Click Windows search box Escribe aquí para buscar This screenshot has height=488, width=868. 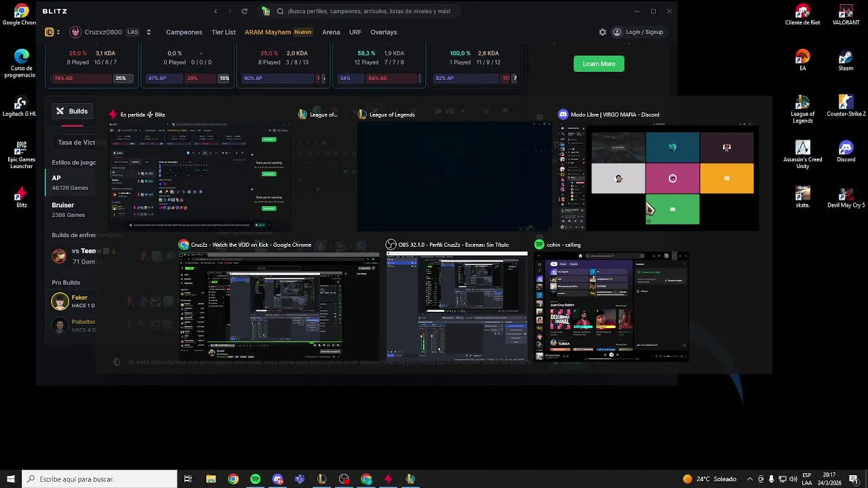(x=100, y=479)
